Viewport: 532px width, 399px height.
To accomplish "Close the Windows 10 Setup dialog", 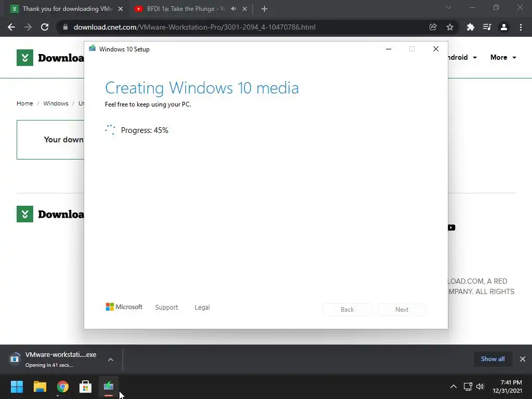I will [x=436, y=49].
